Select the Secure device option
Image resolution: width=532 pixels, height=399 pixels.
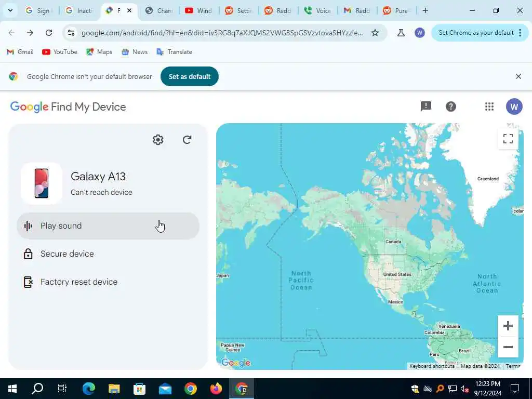tap(108, 254)
